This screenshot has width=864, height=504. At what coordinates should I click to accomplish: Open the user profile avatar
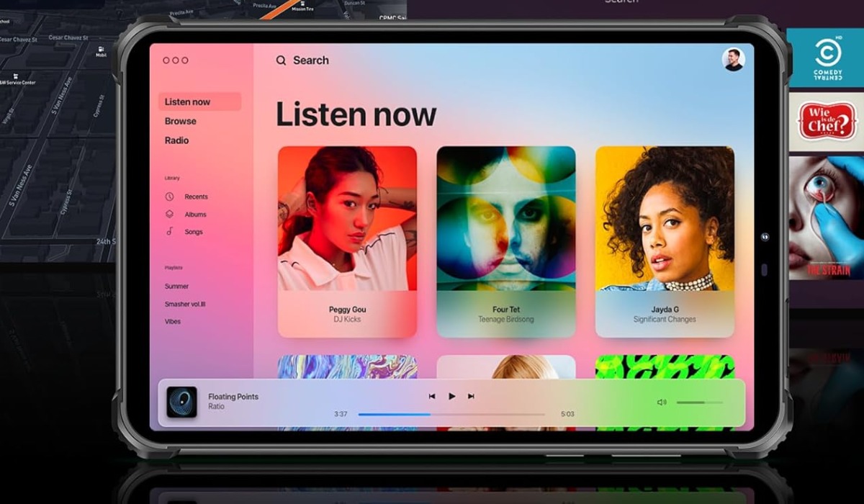pyautogui.click(x=733, y=60)
